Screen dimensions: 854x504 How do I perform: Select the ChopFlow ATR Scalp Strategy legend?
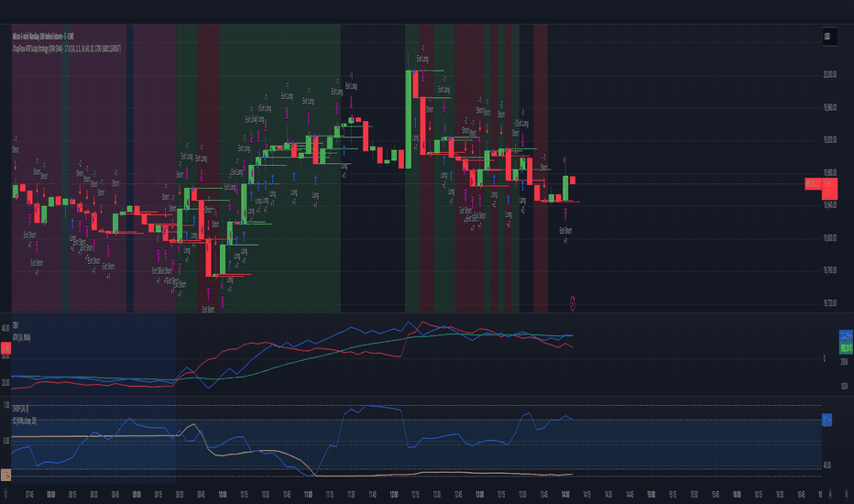click(x=67, y=49)
